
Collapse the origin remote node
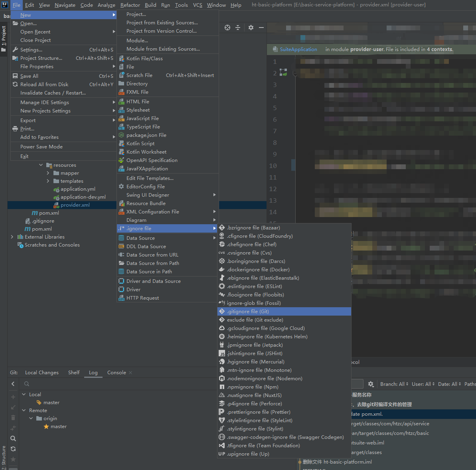pyautogui.click(x=31, y=419)
